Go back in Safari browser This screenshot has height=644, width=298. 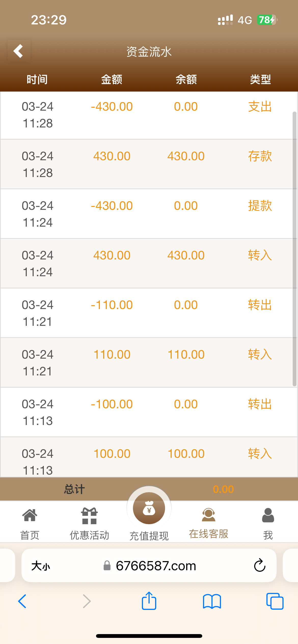pyautogui.click(x=22, y=602)
